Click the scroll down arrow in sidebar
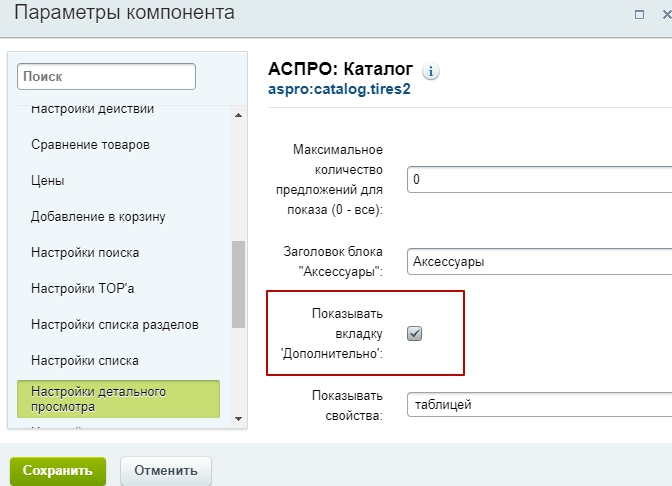This screenshot has width=672, height=486. [x=239, y=419]
